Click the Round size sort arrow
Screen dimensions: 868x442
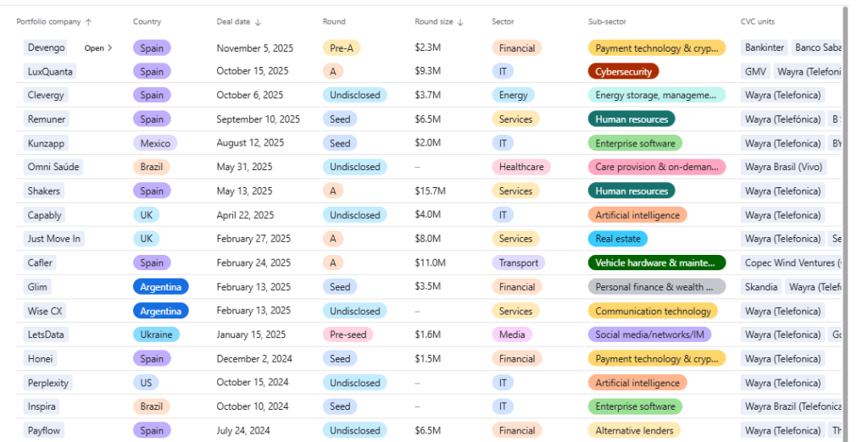(460, 22)
